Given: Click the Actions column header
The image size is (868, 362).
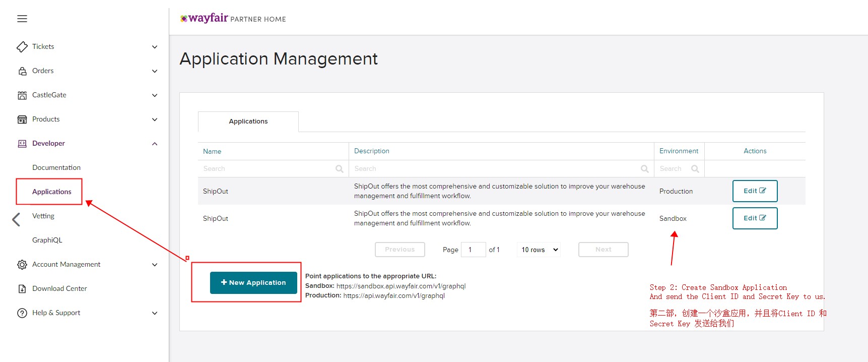Looking at the screenshot, I should (x=755, y=151).
